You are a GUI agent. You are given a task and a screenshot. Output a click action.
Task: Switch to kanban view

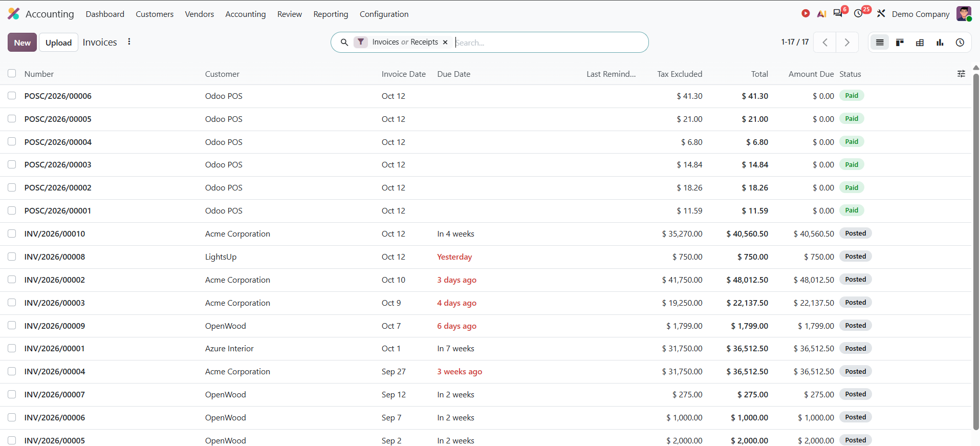(900, 43)
